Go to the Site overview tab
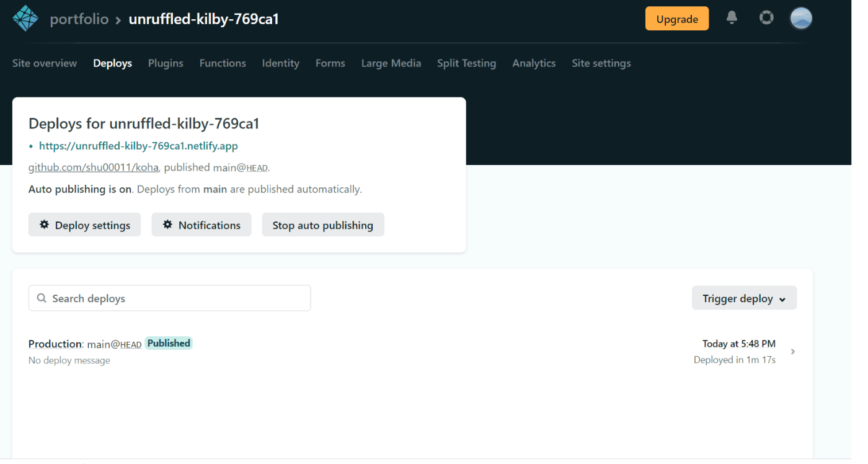The image size is (868, 464). [45, 63]
